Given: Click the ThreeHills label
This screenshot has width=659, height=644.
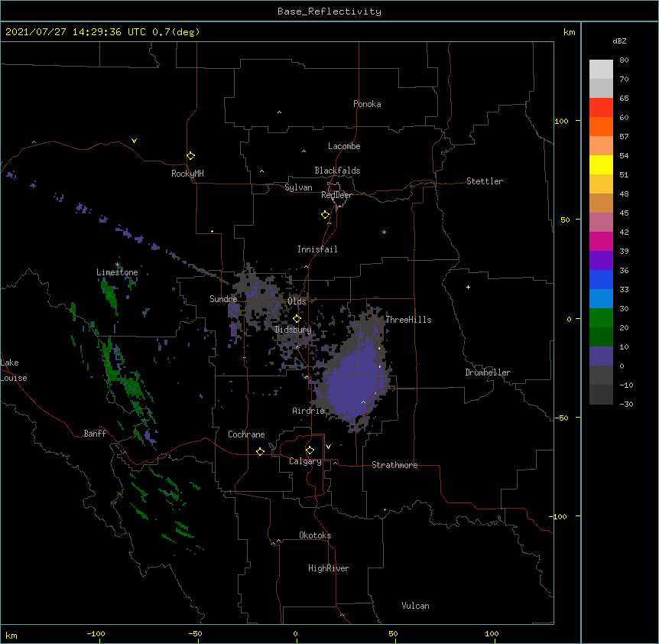Looking at the screenshot, I should (x=408, y=320).
